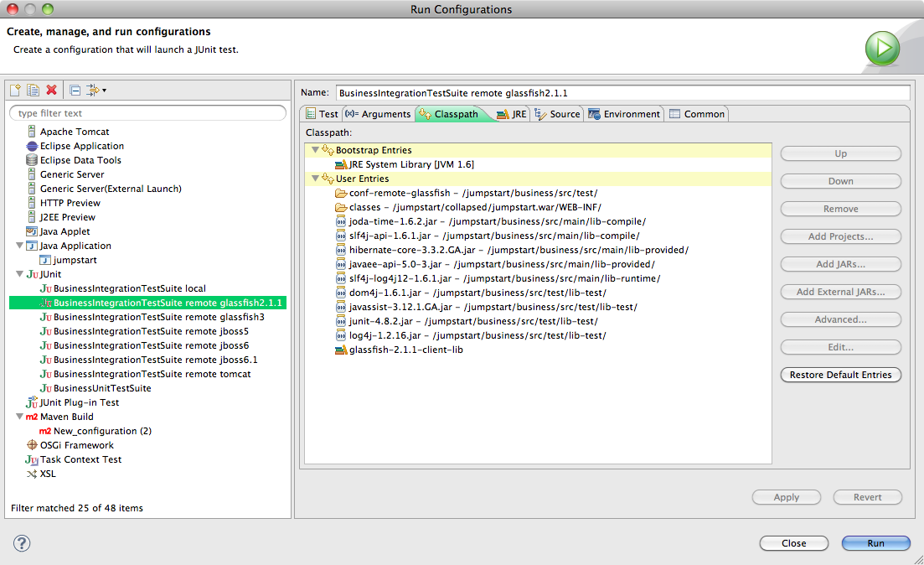Click the log4j-1.2.16.jar file icon
Viewport: 924px width, 565px height.
click(341, 335)
